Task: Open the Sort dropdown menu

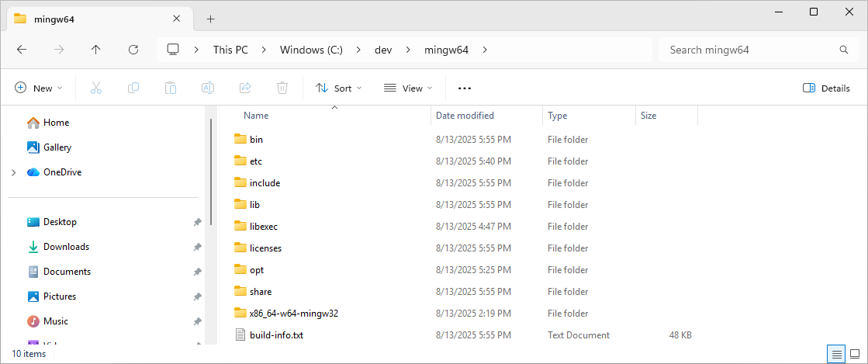Action: tap(339, 88)
